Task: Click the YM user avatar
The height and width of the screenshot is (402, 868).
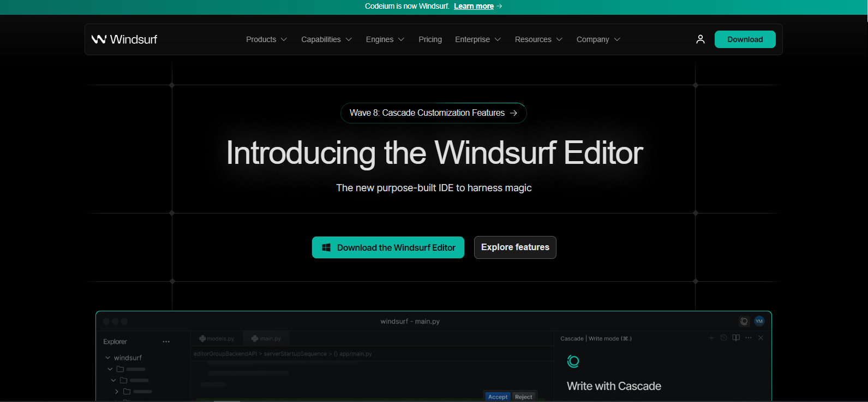Action: click(759, 321)
